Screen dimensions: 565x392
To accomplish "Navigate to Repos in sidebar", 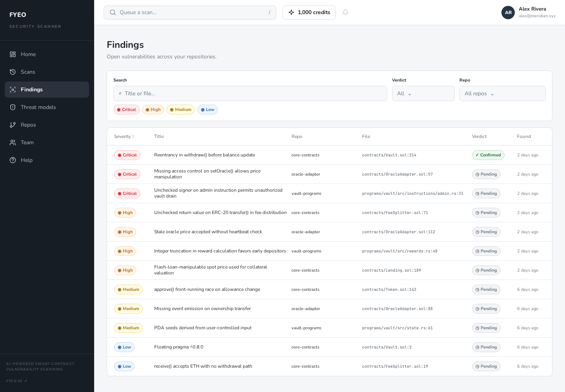I will pyautogui.click(x=47, y=125).
